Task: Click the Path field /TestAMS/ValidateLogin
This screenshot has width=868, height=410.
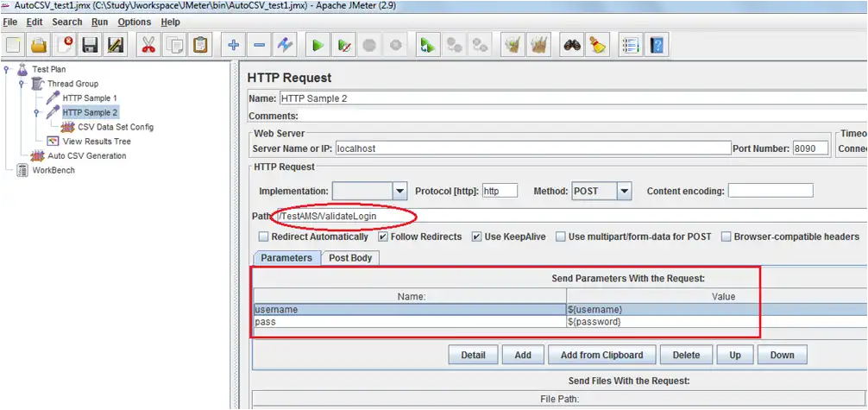Action: [x=572, y=216]
